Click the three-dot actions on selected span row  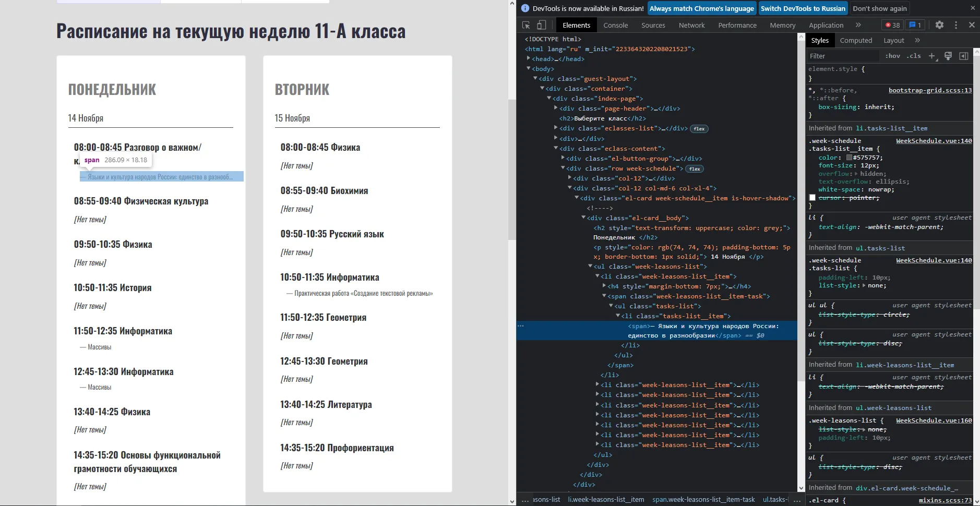pos(521,326)
